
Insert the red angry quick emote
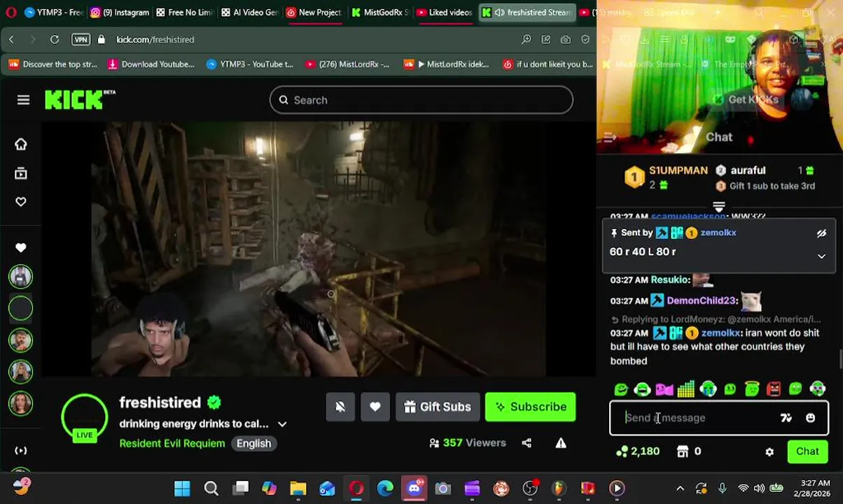(774, 389)
